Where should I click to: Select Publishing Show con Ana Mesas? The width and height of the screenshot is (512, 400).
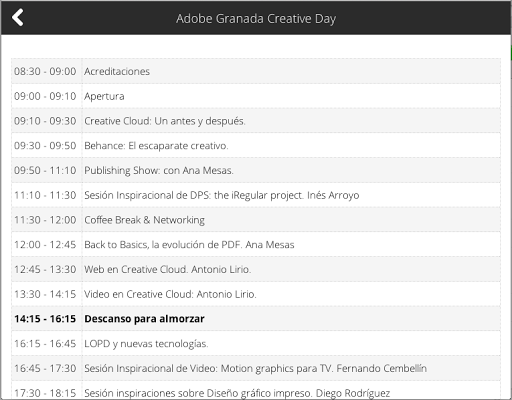click(256, 170)
